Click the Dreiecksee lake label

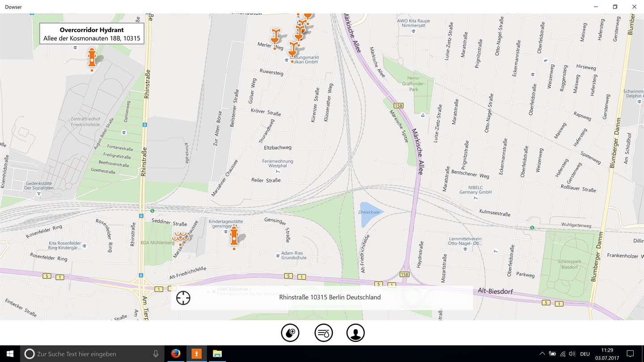(x=369, y=213)
